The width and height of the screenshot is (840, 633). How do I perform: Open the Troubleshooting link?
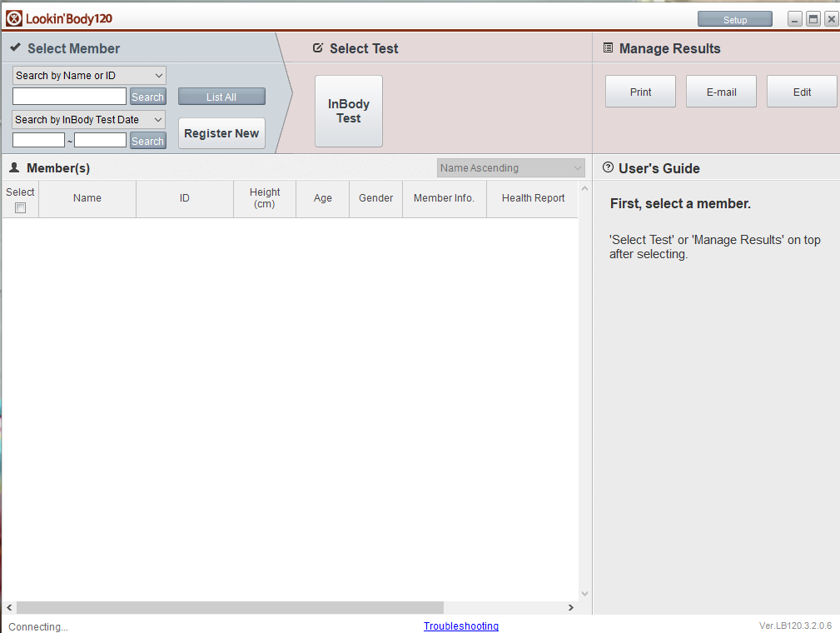[x=460, y=626]
